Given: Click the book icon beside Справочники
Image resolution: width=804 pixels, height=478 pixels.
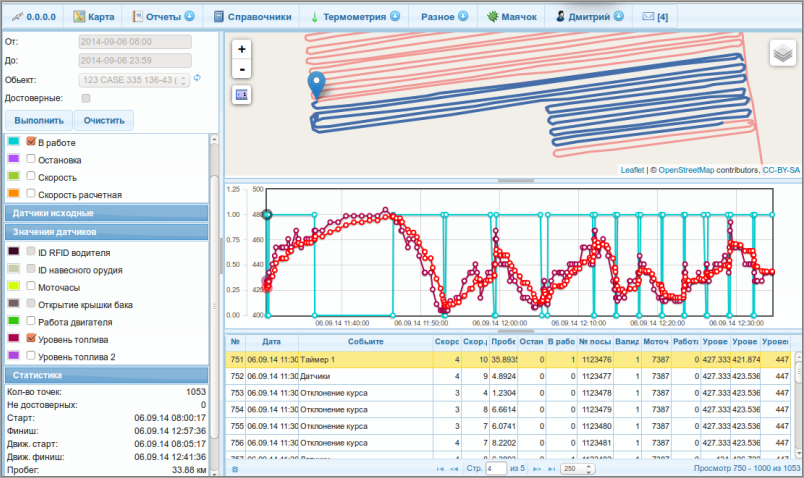Looking at the screenshot, I should pos(218,16).
